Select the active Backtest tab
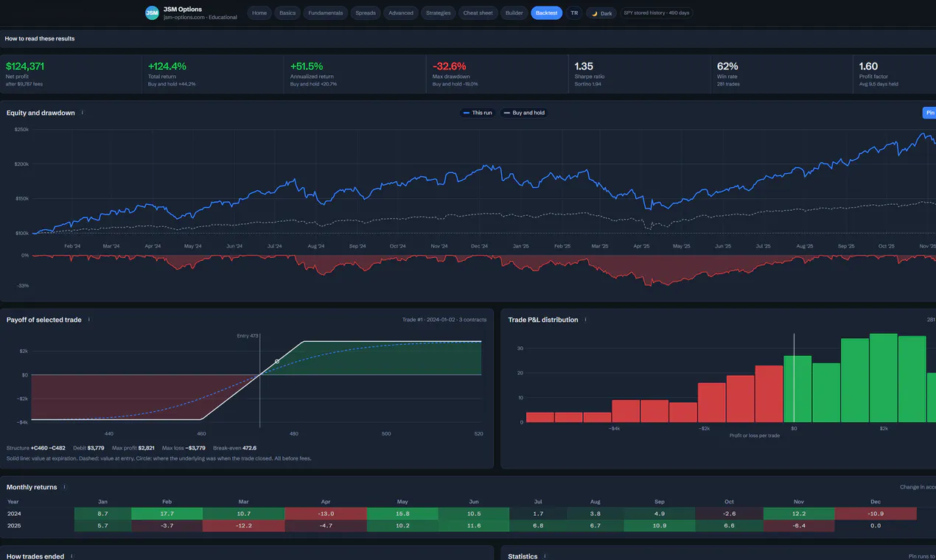 [547, 13]
